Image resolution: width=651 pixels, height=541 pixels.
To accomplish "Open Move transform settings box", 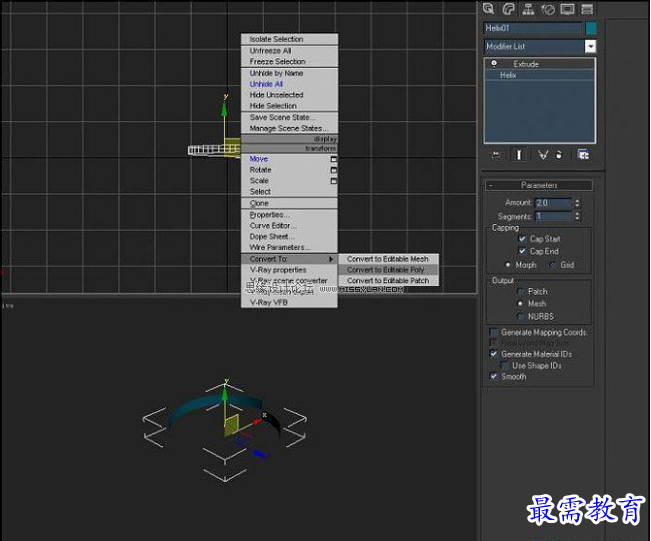I will (x=333, y=159).
